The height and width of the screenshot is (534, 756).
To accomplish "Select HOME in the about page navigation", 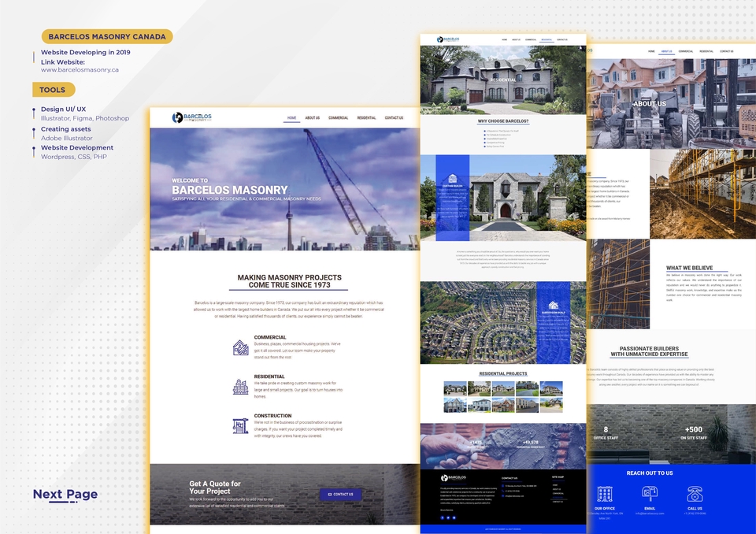I will click(x=651, y=51).
